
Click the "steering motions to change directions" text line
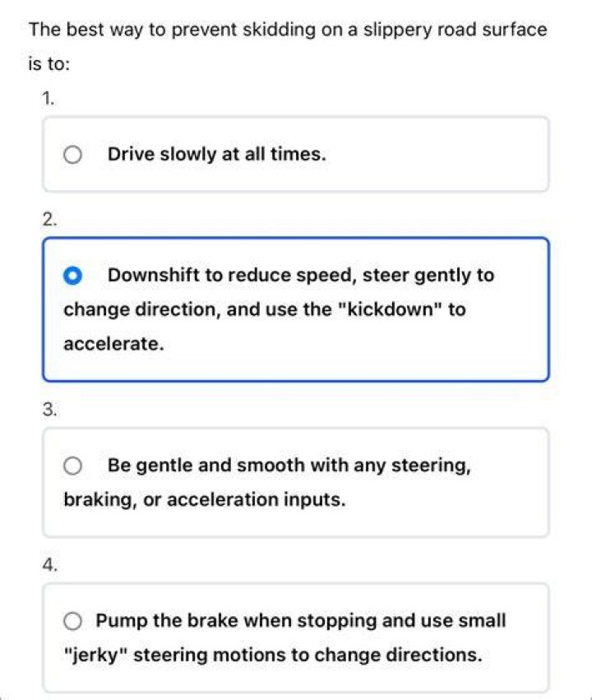coord(308,655)
